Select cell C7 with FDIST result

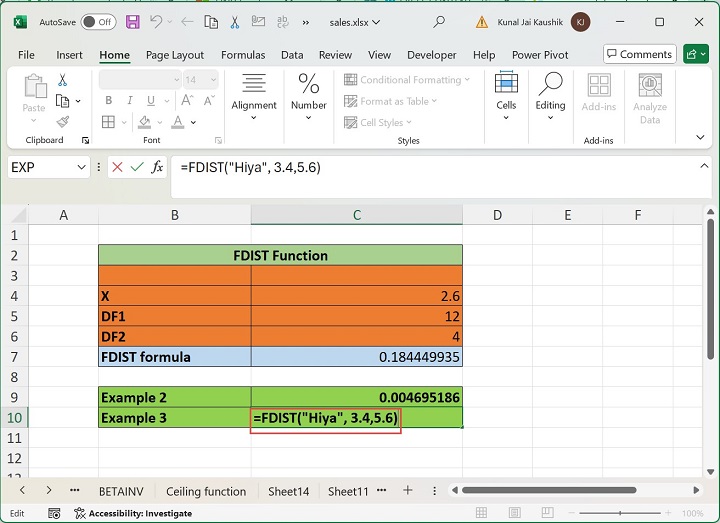click(356, 357)
